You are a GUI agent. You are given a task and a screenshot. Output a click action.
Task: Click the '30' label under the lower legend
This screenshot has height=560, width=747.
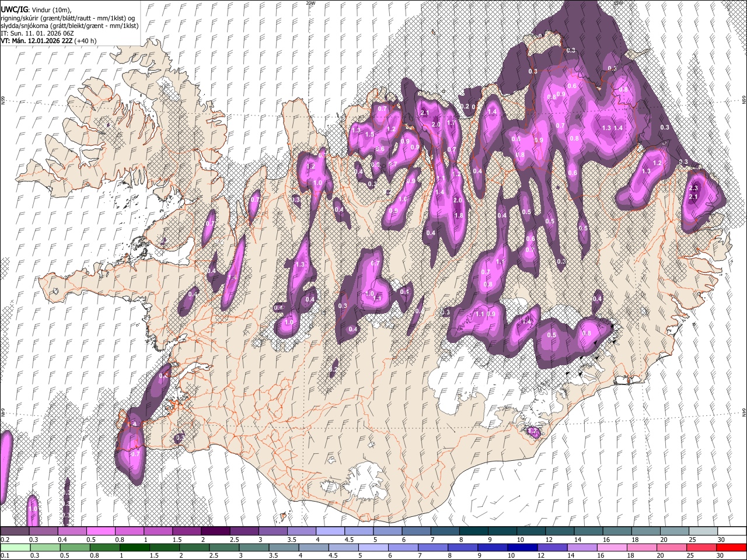click(721, 555)
